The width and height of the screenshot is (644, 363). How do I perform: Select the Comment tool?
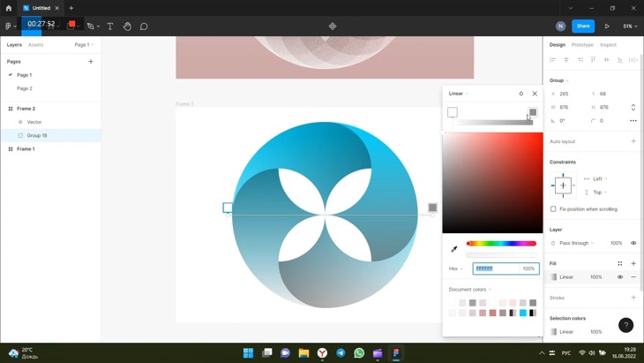[144, 26]
